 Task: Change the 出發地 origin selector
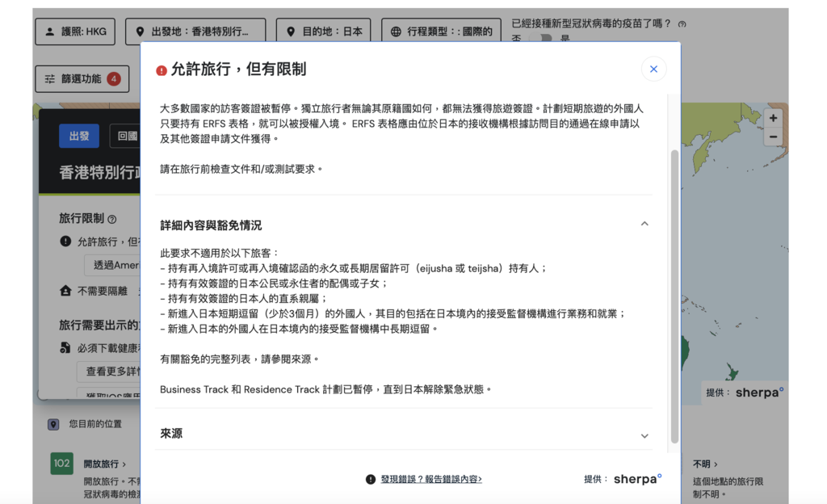pyautogui.click(x=195, y=31)
